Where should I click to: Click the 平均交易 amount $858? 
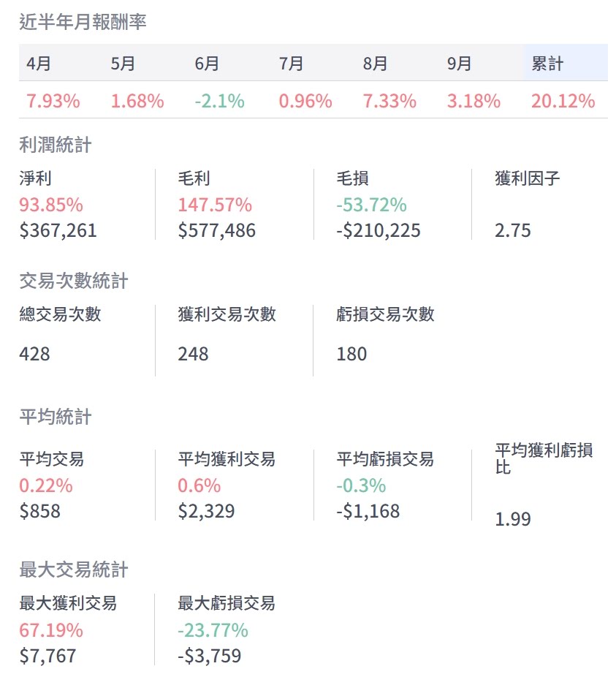pos(40,511)
